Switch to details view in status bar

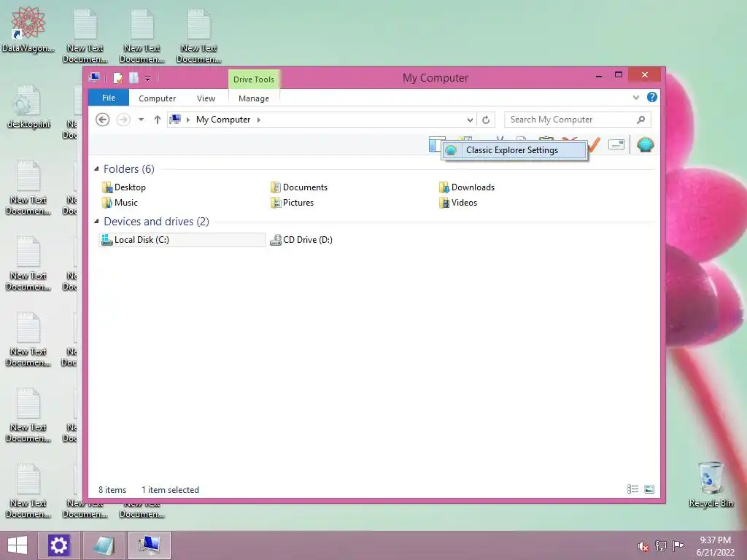[x=632, y=489]
